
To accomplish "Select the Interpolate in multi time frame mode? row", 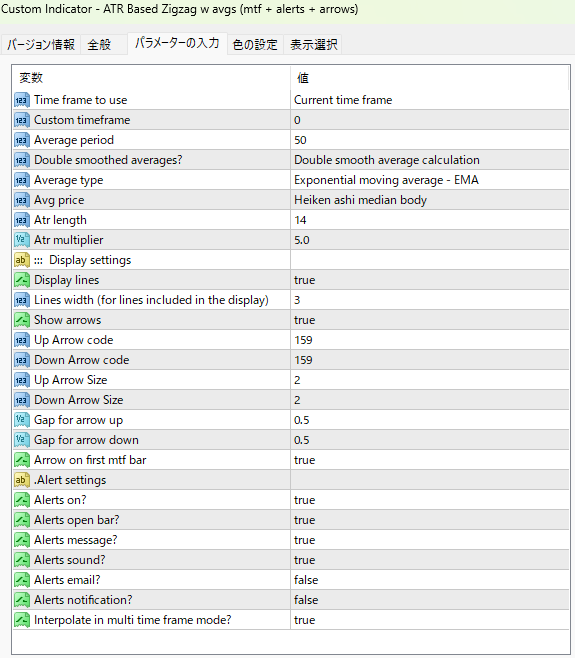I will point(291,620).
